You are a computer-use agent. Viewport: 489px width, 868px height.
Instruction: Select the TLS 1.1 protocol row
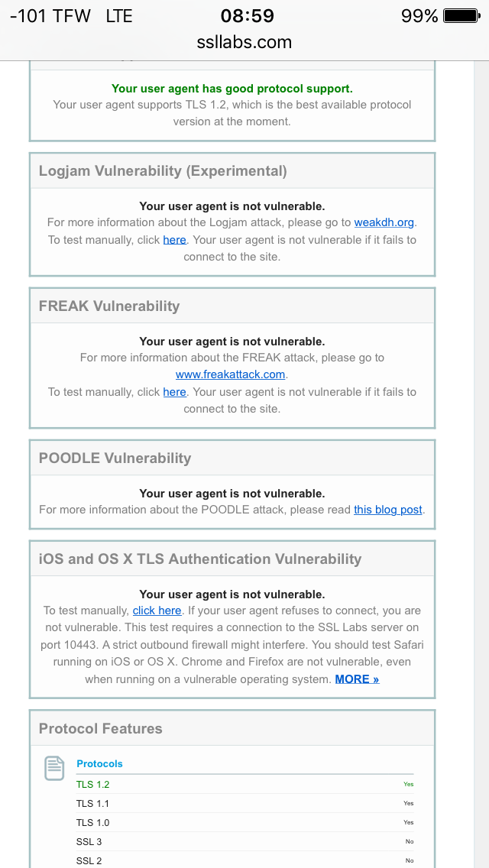tap(244, 803)
